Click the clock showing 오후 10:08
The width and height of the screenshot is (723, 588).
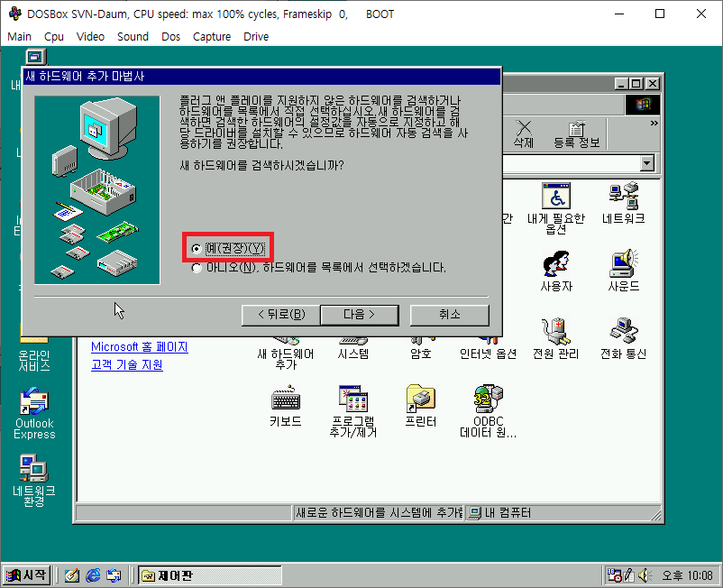coord(687,575)
